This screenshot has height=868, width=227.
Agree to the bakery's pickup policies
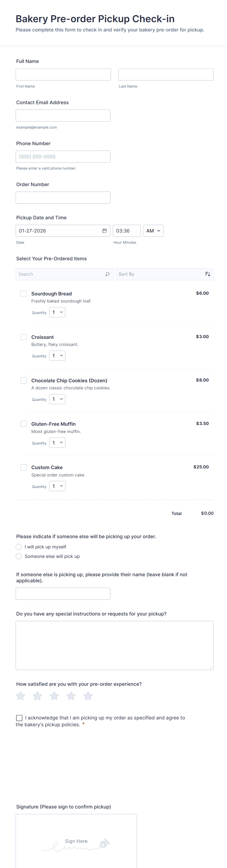tap(20, 718)
